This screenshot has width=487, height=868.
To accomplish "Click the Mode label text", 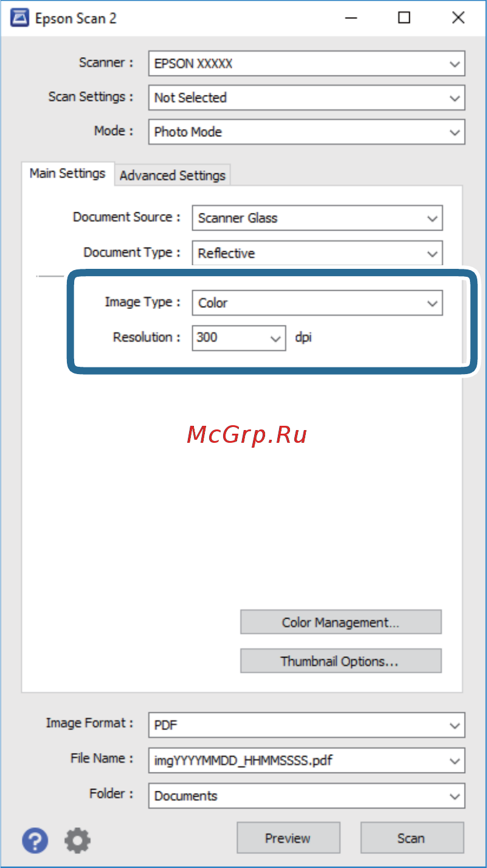I will [113, 131].
